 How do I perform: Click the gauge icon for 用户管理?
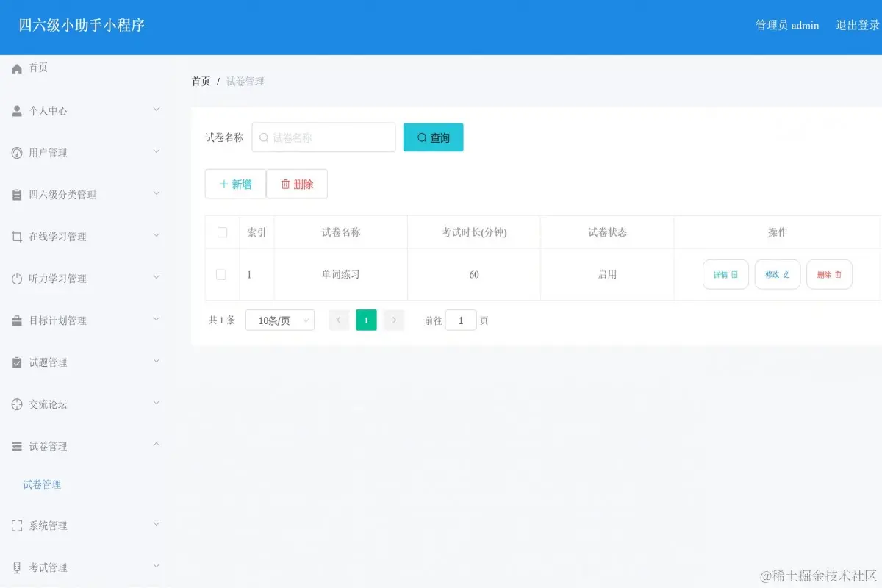(x=17, y=153)
